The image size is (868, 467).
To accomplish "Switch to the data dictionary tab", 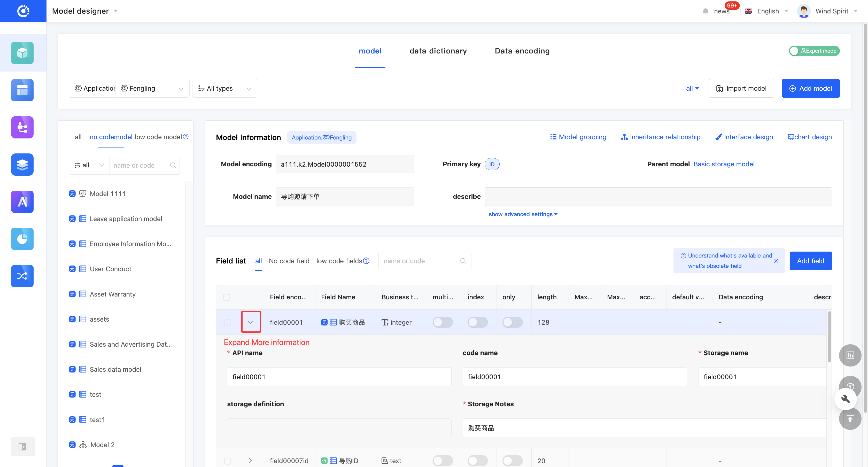I will coord(438,51).
